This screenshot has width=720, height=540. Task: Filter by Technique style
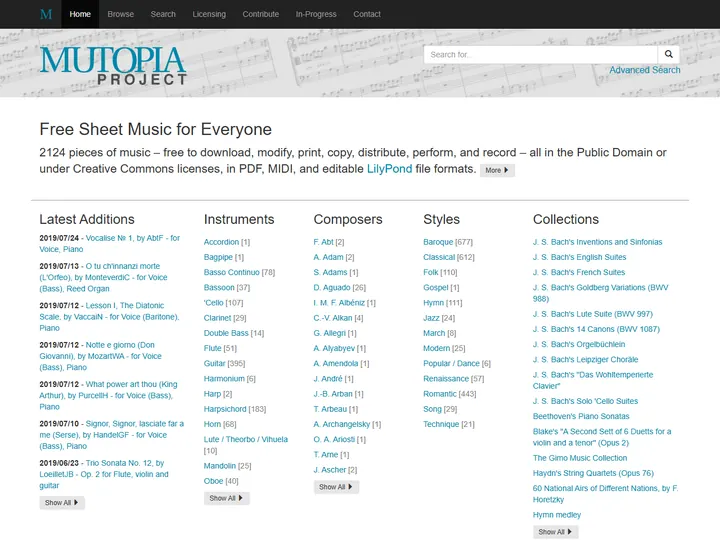tap(441, 424)
